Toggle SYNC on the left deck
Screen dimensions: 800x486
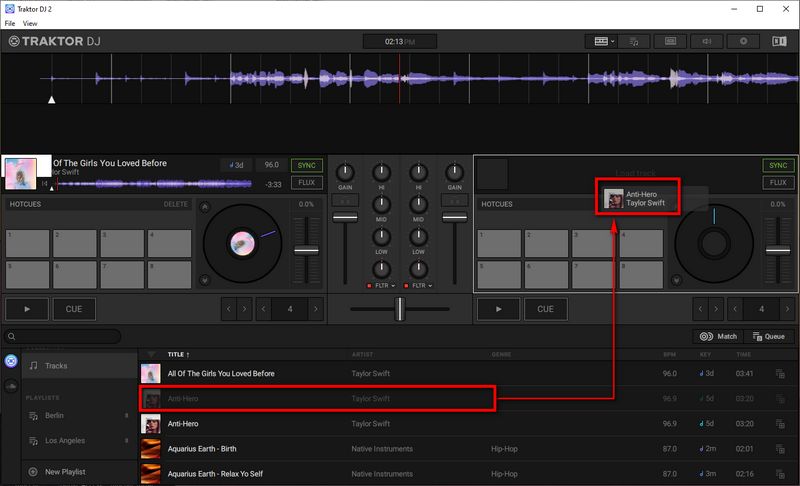307,165
